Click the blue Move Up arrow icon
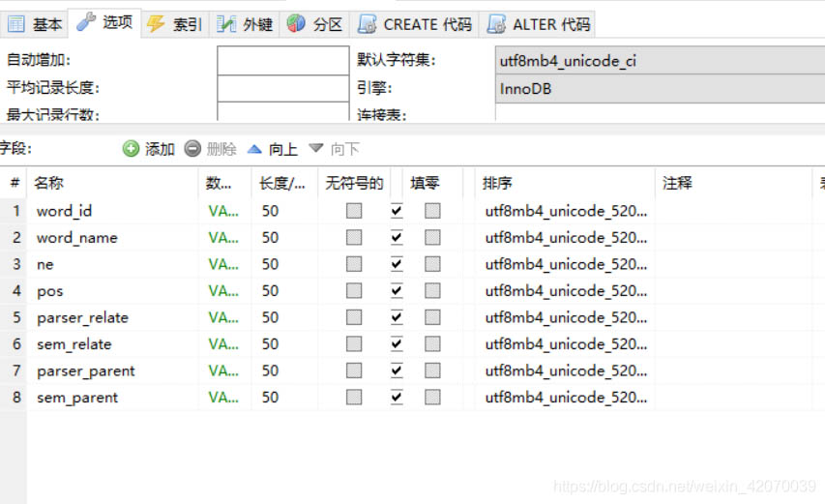The height and width of the screenshot is (504, 825). (x=254, y=149)
